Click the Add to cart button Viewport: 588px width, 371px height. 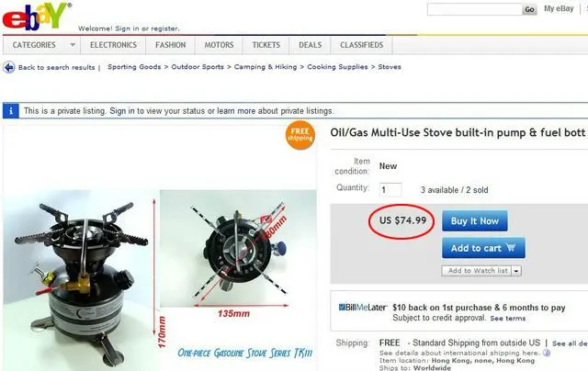(483, 248)
